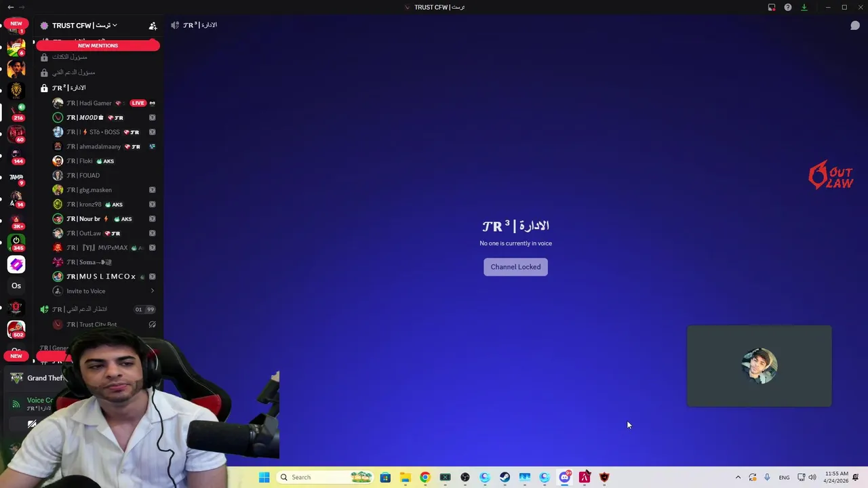Click the camera icon beside kronz98
This screenshot has width=868, height=488.
point(152,205)
